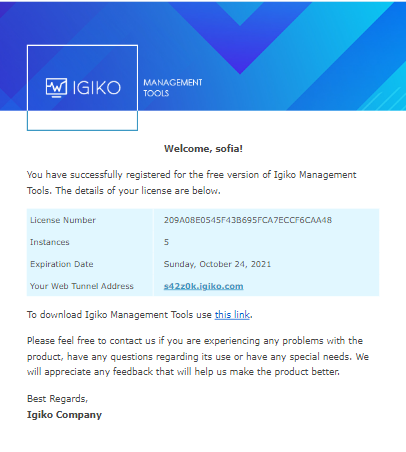This screenshot has width=406, height=452.
Task: Click Your Web Tunnel Address label
Action: pos(82,286)
